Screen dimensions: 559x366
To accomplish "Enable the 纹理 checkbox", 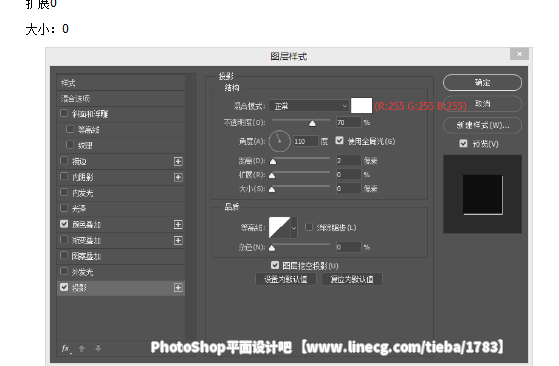I will (x=70, y=145).
